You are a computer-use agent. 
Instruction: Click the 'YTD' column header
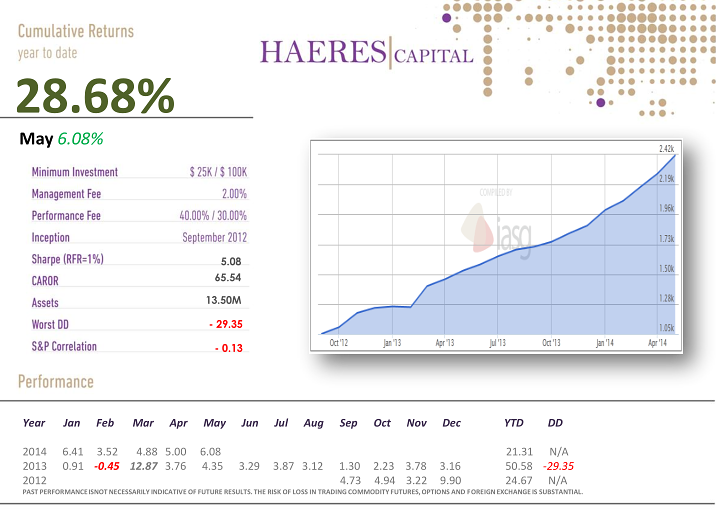514,423
